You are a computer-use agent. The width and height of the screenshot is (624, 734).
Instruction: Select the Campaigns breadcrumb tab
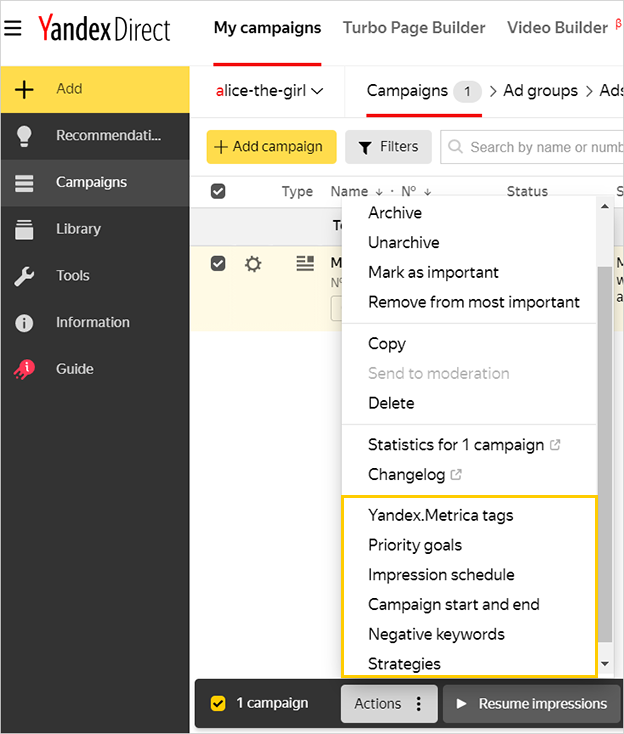click(x=424, y=91)
